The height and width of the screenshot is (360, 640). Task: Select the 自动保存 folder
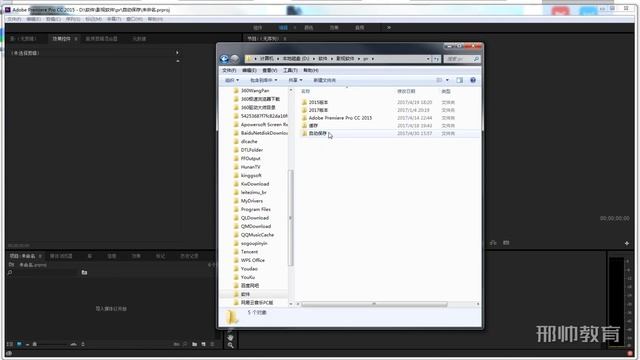click(318, 133)
